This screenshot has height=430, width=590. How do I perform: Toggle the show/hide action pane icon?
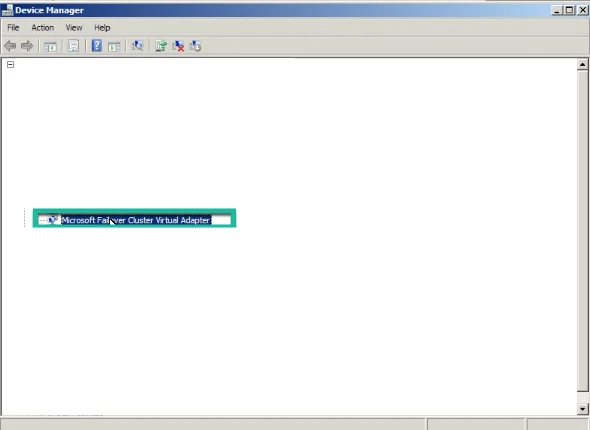coord(114,47)
